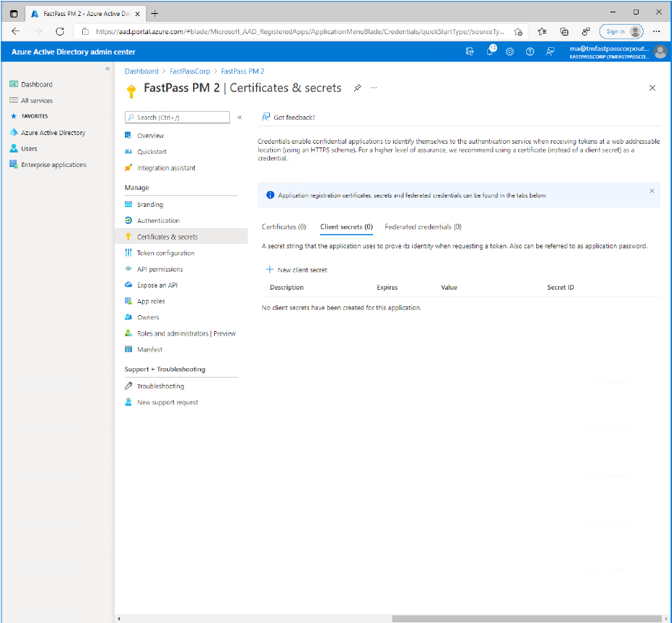The width and height of the screenshot is (672, 623).
Task: Click New client secret
Action: (x=296, y=270)
